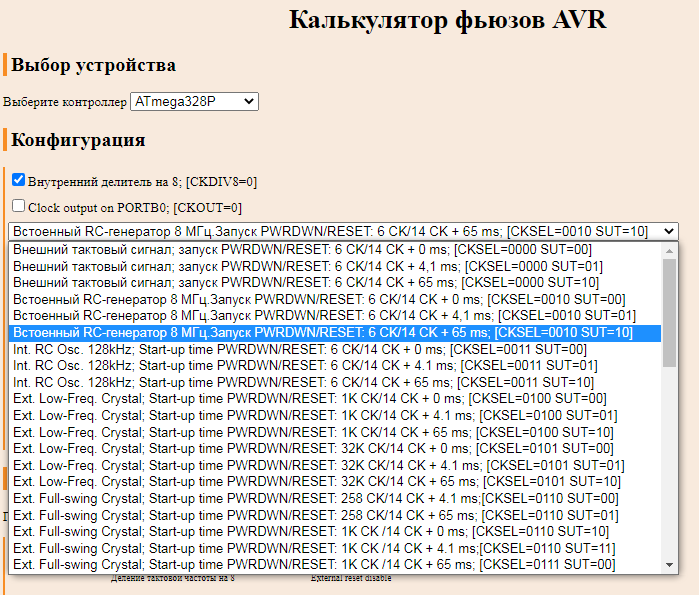This screenshot has height=595, width=699.
Task: Choose RC 8 MHz option CKSEL=0010 SUT=00
Action: [x=335, y=300]
